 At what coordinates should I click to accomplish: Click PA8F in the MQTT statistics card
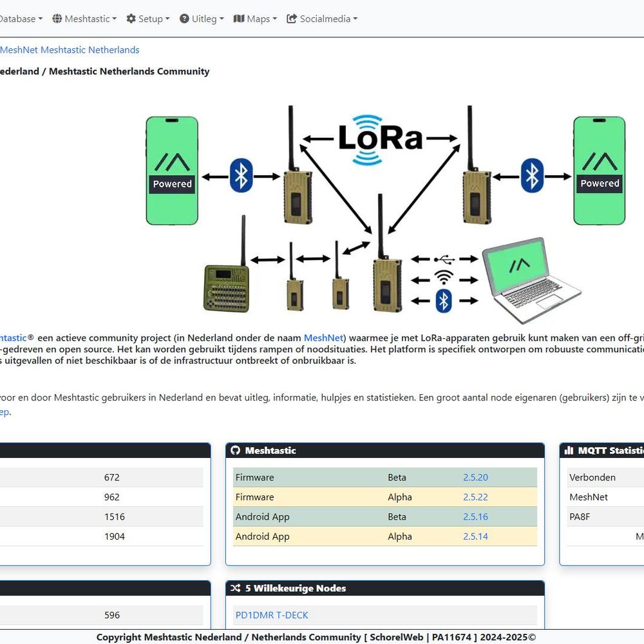(x=580, y=516)
